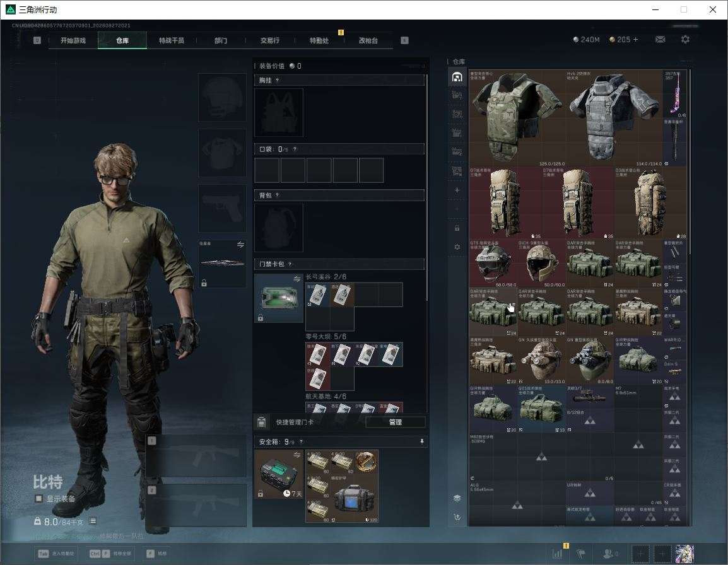Select the HvK armor with 114.0/114.0
The height and width of the screenshot is (565, 728).
[x=614, y=118]
